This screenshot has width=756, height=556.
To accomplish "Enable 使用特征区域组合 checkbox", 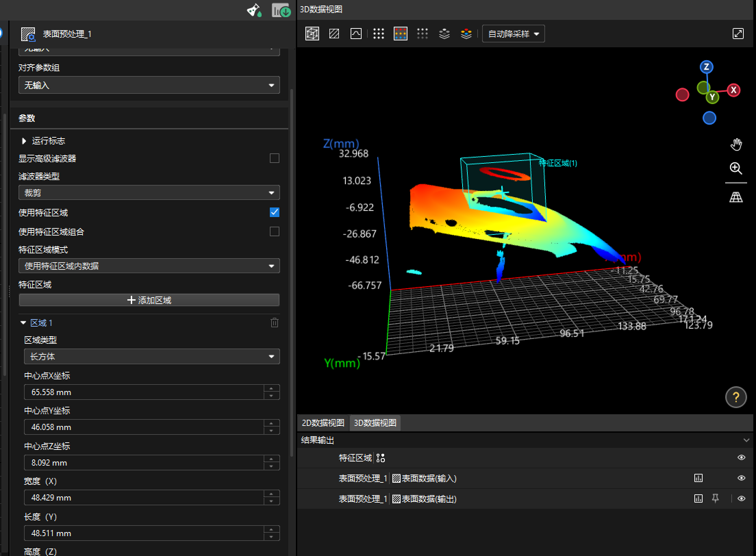I will pos(274,231).
